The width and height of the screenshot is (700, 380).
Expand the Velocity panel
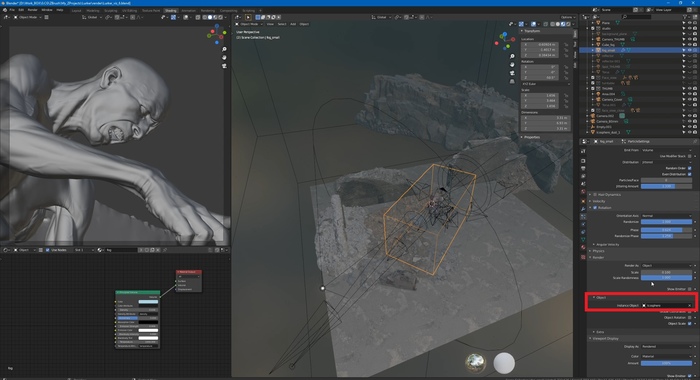(x=599, y=201)
